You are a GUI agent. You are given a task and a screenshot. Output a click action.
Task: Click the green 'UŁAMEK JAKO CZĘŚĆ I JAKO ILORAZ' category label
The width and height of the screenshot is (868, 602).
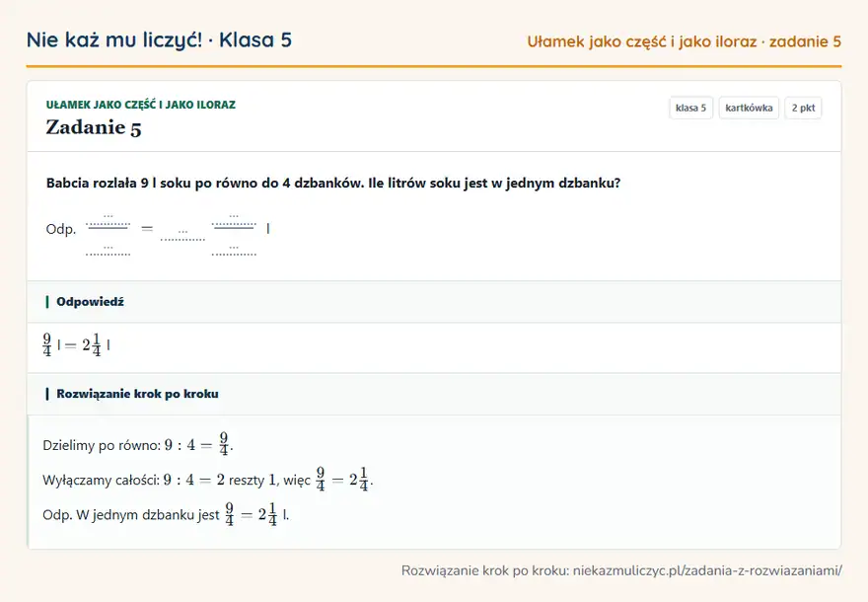141,105
